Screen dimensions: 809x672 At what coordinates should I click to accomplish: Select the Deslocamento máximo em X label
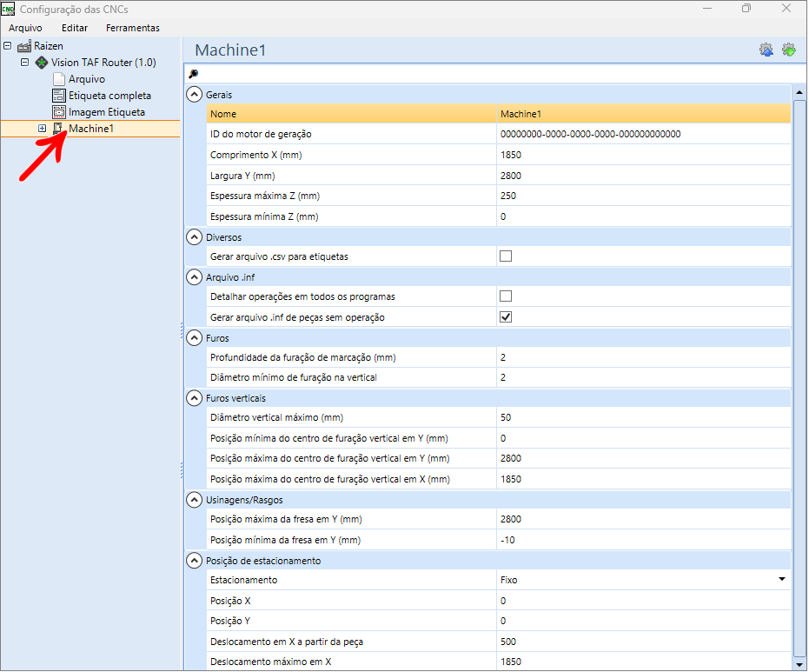point(271,662)
